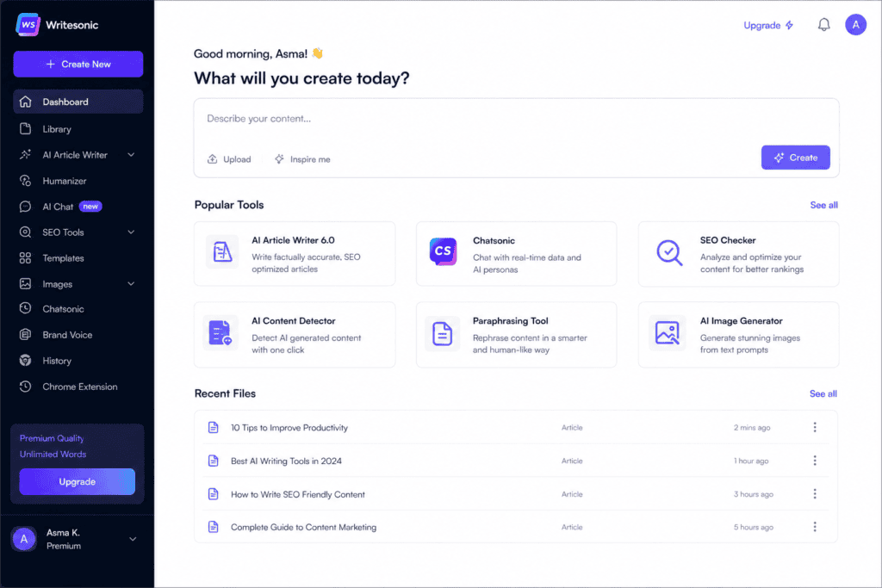Click the Upgrade button in sidebar promo
The image size is (882, 588).
(77, 482)
